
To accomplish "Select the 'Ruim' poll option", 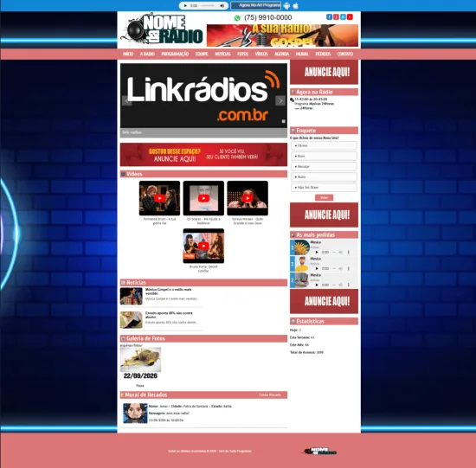I will 324,177.
